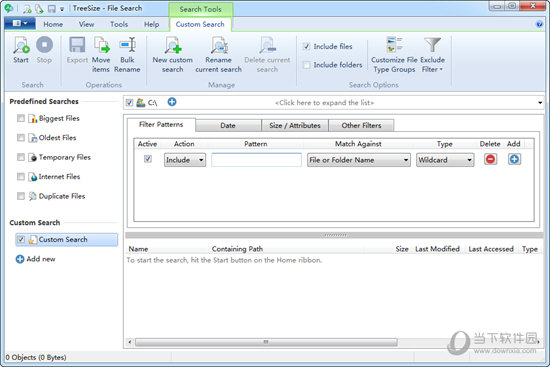Viewport: 550px width, 367px height.
Task: Toggle the Include folders checkbox
Action: click(x=307, y=65)
